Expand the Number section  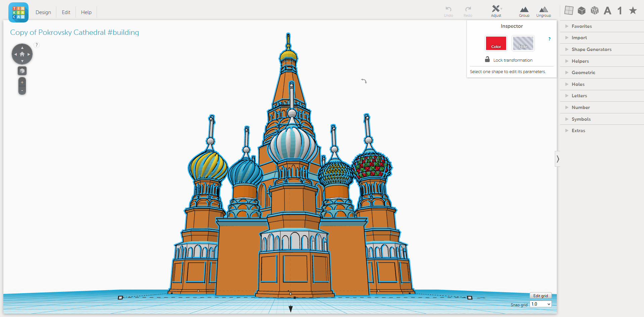(x=602, y=107)
